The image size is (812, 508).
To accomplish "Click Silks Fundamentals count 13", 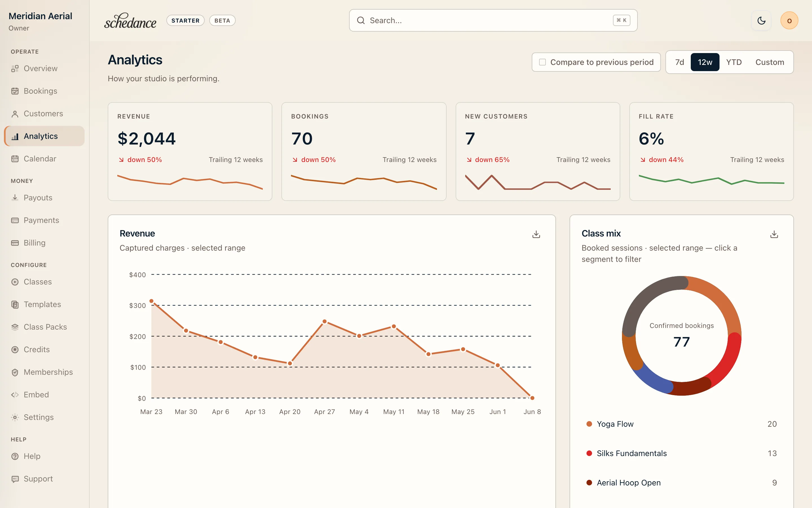I will (x=772, y=453).
